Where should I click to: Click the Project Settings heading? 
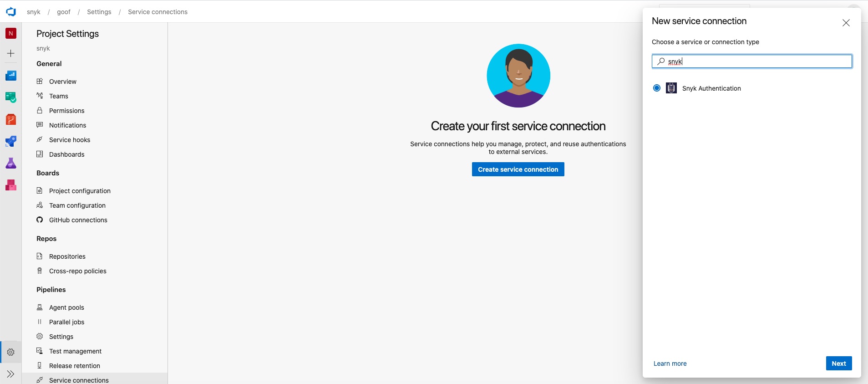pos(67,34)
